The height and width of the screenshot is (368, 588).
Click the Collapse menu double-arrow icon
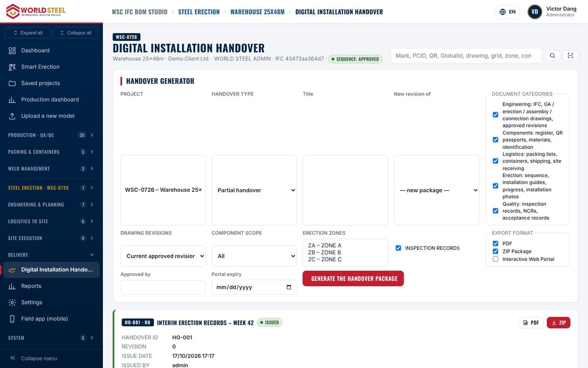(x=13, y=358)
